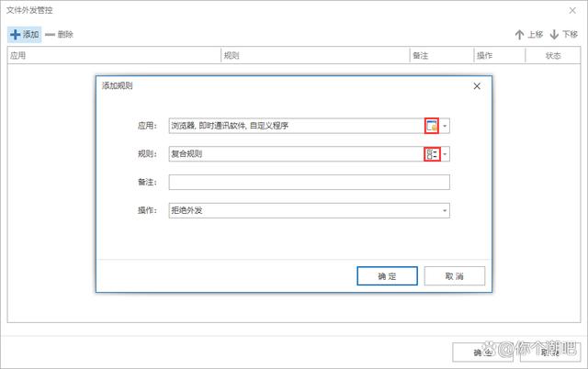
Task: Select the 应用 column header
Action: point(112,56)
